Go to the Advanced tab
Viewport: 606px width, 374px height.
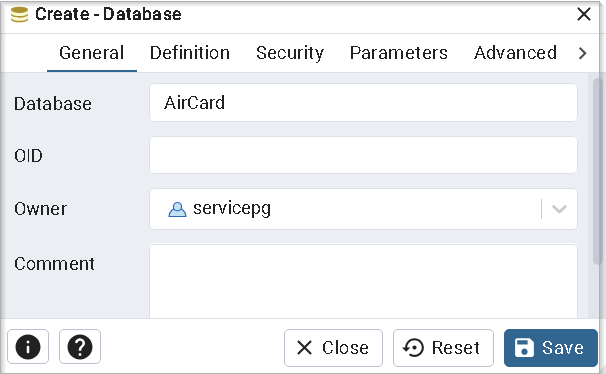515,53
